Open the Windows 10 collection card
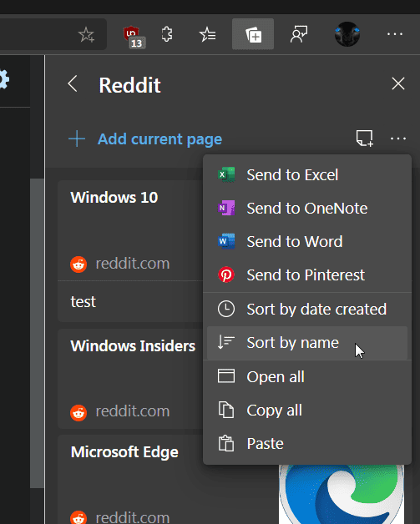The width and height of the screenshot is (420, 524). pyautogui.click(x=130, y=230)
